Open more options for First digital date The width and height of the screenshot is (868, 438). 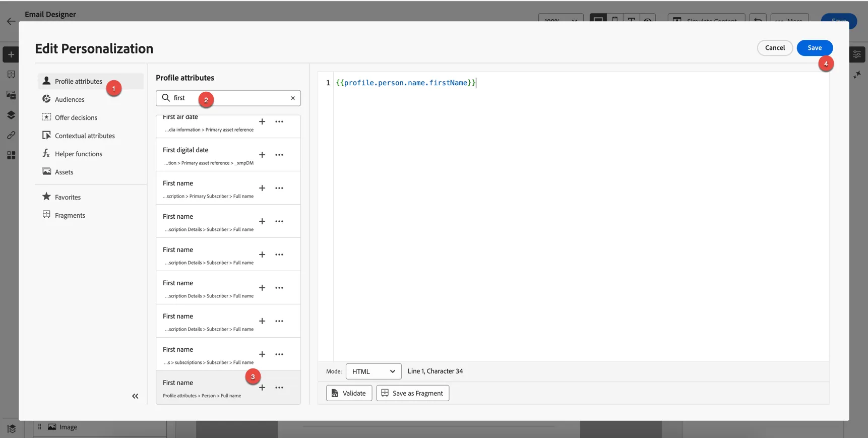tap(279, 155)
